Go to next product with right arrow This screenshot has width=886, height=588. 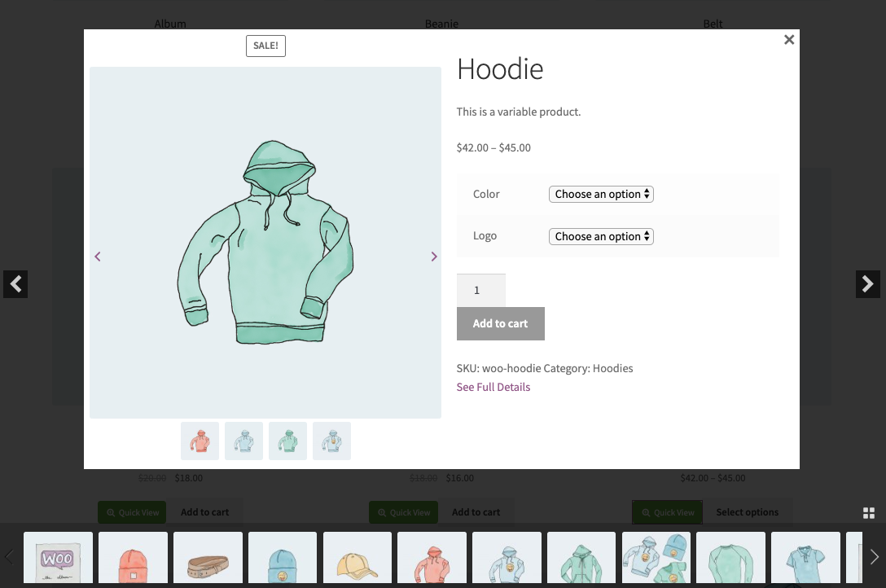coord(867,284)
